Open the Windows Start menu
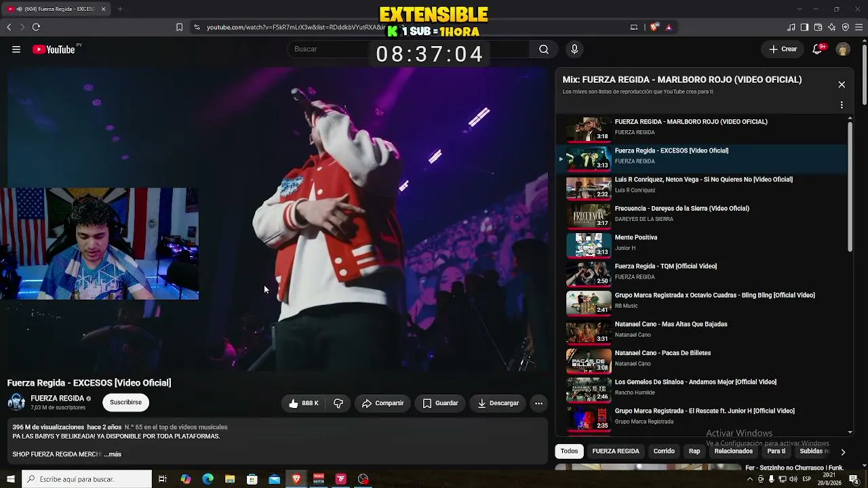868x488 pixels. click(x=10, y=479)
